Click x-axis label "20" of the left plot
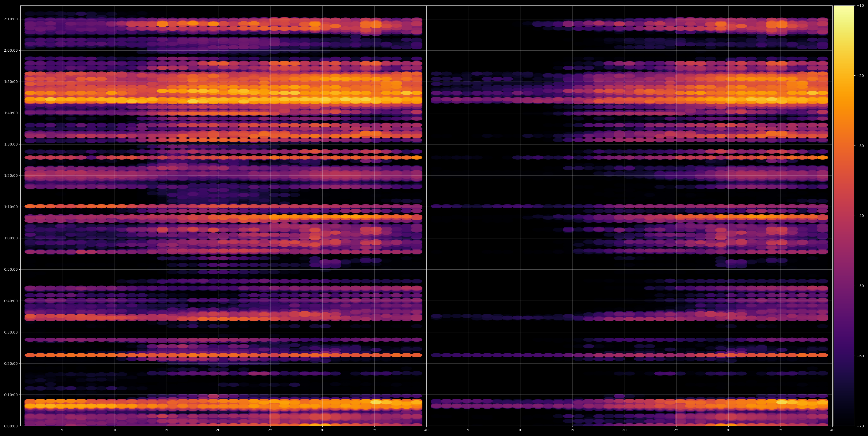The width and height of the screenshot is (868, 436). pos(218,430)
